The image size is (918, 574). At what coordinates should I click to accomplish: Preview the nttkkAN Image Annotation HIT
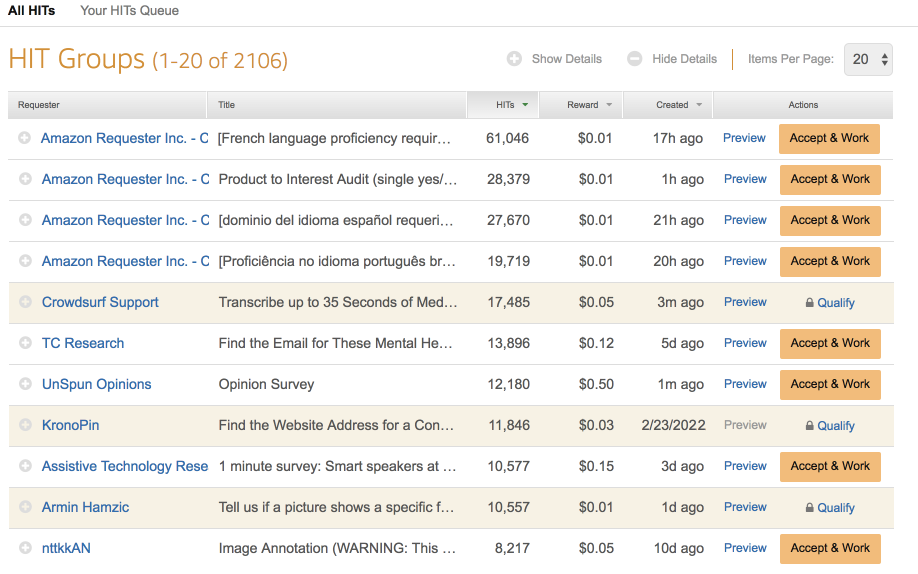(x=745, y=548)
